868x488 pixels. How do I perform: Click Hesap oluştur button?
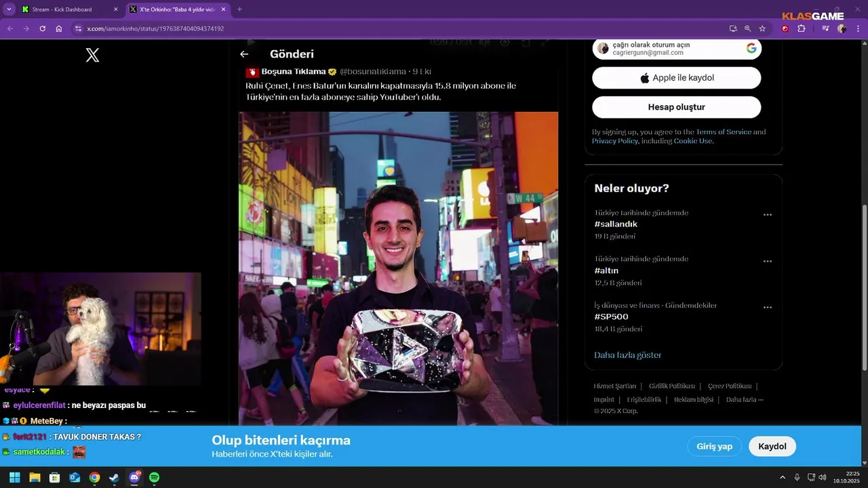click(x=677, y=107)
